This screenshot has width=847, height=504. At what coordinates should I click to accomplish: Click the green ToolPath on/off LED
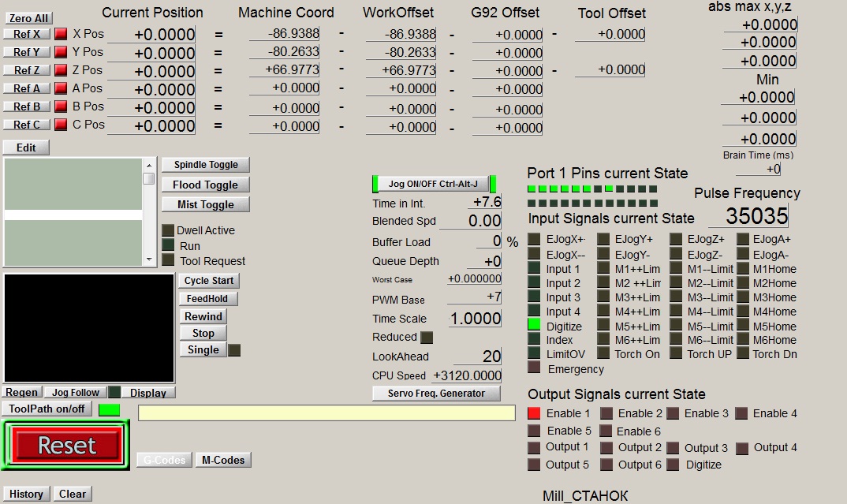click(109, 409)
